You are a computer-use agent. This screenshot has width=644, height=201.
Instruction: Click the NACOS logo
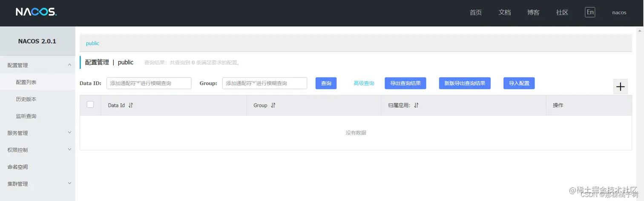pos(36,12)
